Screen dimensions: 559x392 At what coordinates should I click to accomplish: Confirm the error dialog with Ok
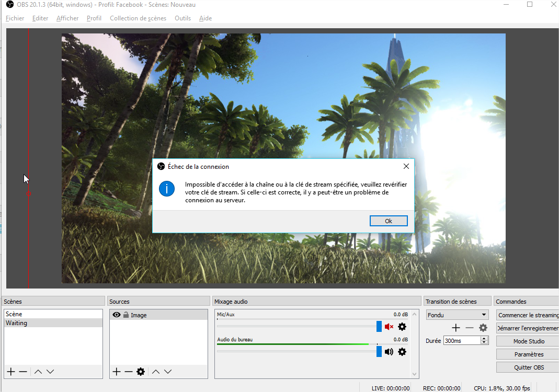click(389, 221)
